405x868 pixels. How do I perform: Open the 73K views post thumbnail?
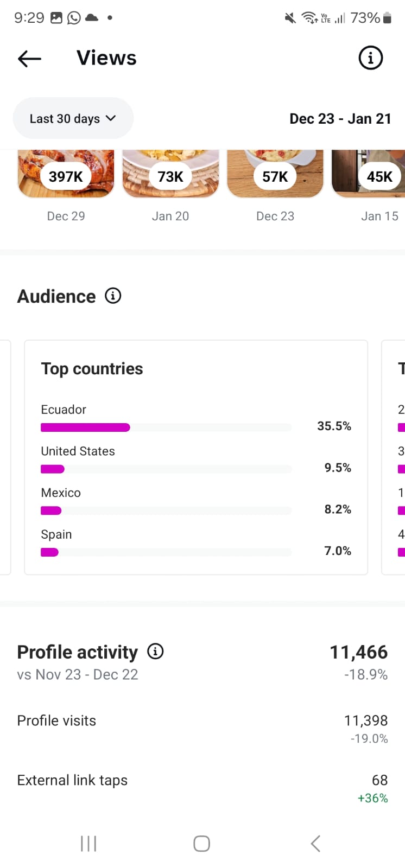coord(170,174)
